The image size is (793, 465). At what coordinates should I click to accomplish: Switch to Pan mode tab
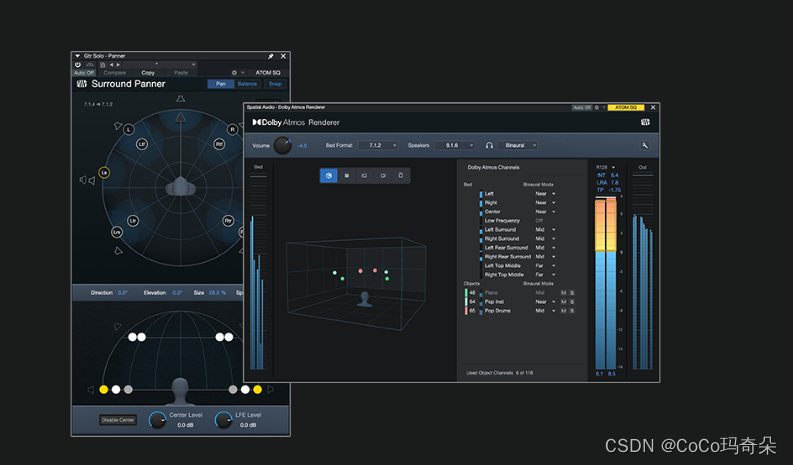pos(221,84)
